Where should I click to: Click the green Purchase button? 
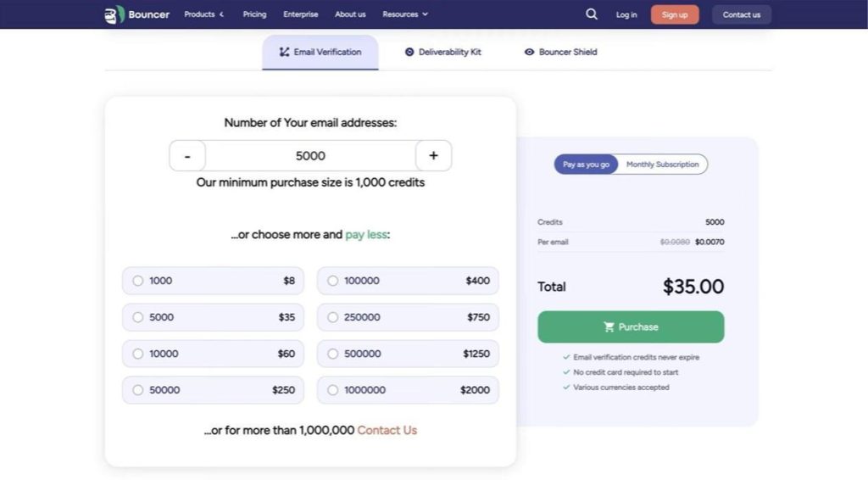coord(631,327)
